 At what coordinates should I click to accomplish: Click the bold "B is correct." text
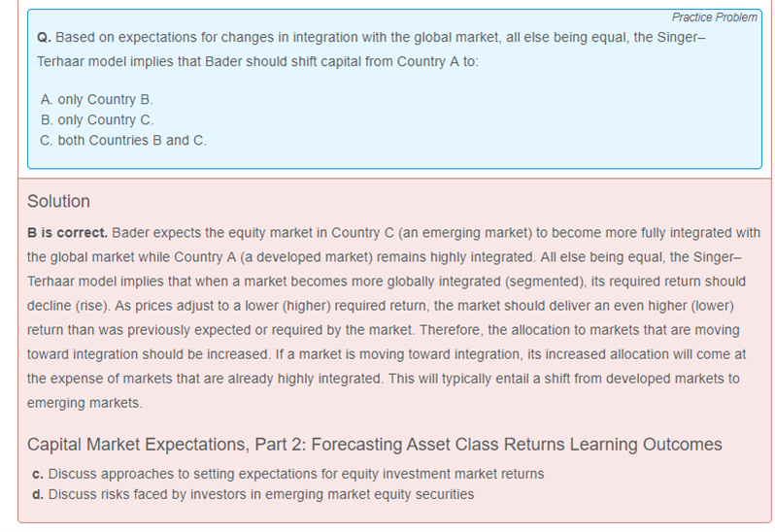(x=67, y=233)
